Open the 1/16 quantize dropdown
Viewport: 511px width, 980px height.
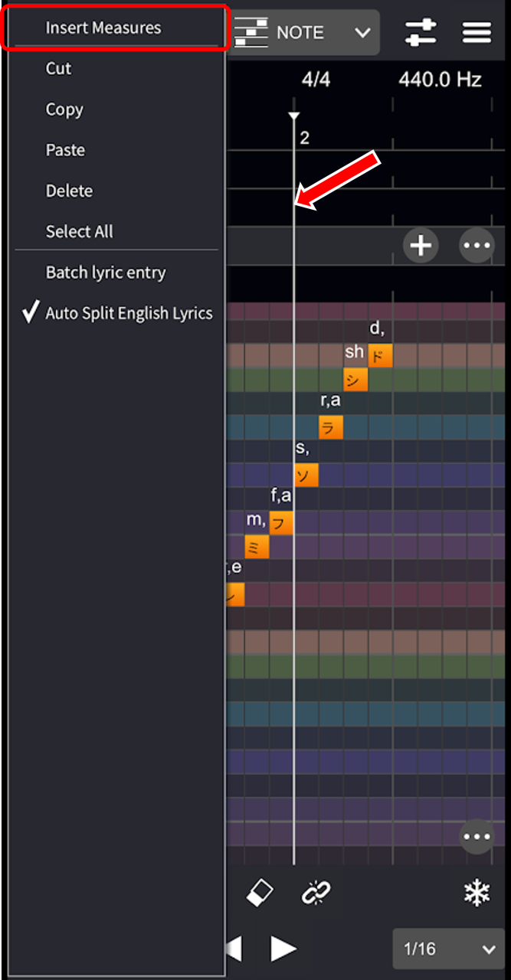[x=449, y=949]
